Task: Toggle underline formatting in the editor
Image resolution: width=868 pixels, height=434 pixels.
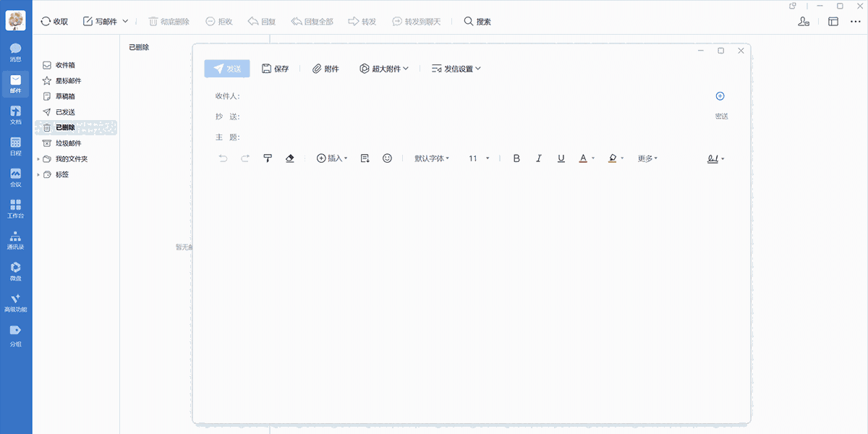Action: (x=561, y=158)
